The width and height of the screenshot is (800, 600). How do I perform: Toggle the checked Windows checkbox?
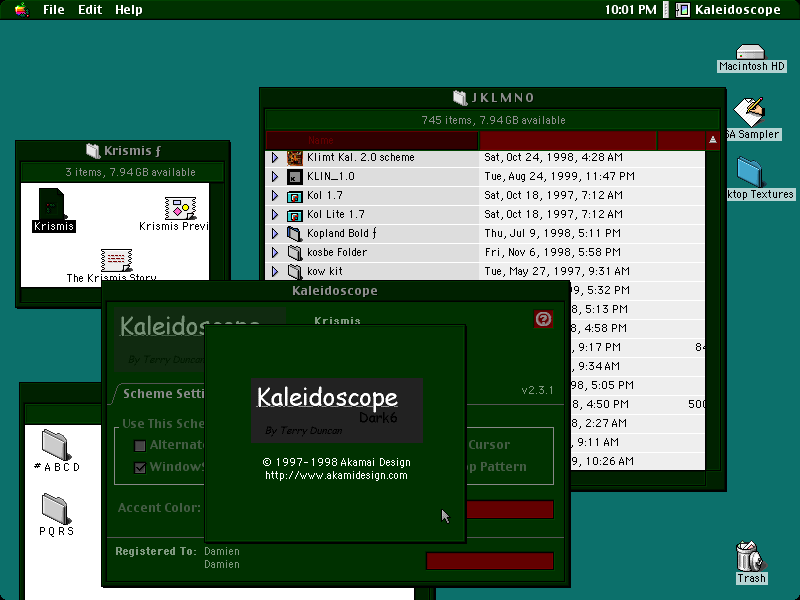coord(140,467)
